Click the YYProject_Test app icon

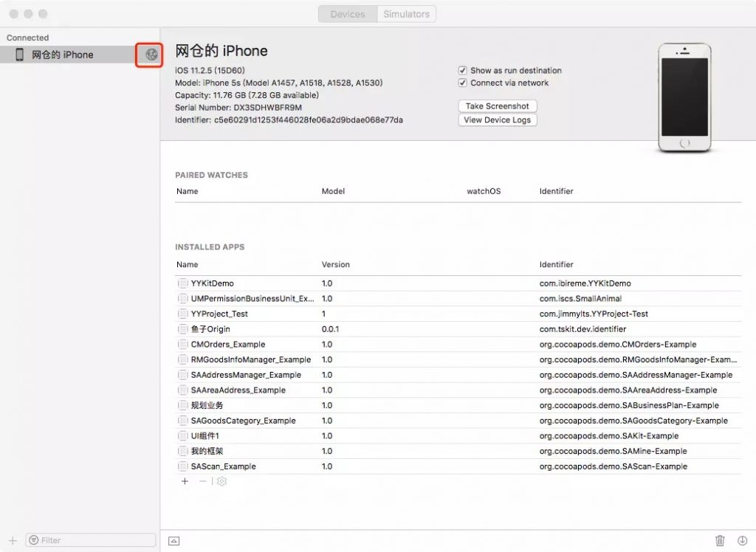tap(183, 314)
